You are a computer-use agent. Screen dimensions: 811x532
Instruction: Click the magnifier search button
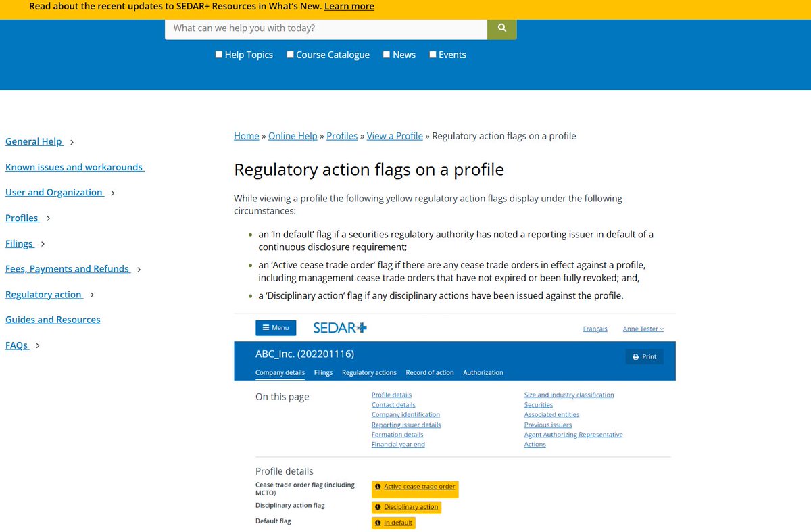point(502,28)
